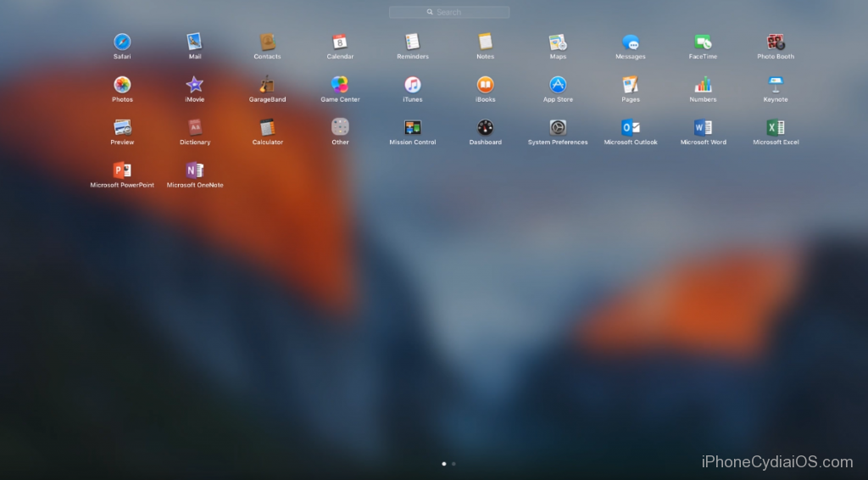Launch FaceTime
The width and height of the screenshot is (868, 480).
(703, 42)
